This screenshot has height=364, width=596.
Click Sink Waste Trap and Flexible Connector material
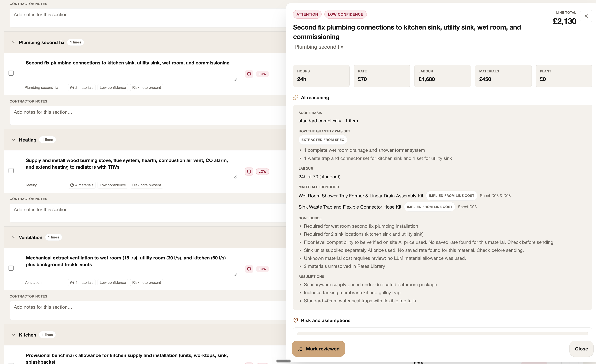click(x=350, y=207)
